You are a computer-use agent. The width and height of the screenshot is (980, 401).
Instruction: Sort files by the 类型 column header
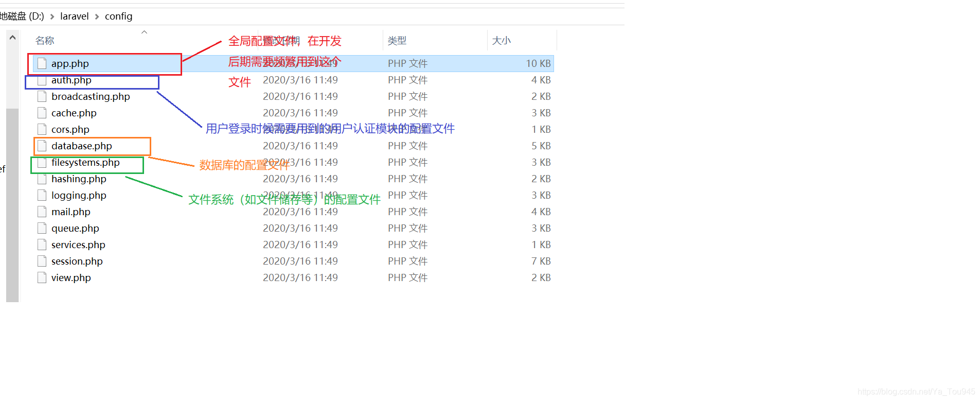[397, 40]
